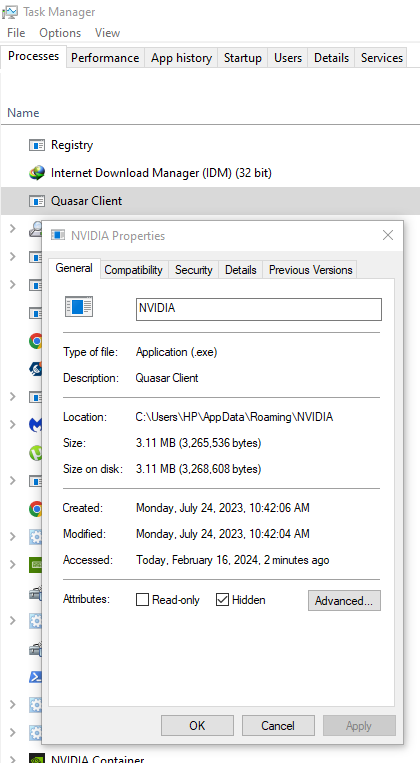420x763 pixels.
Task: Click the PowerShell process icon
Action: [x=35, y=677]
